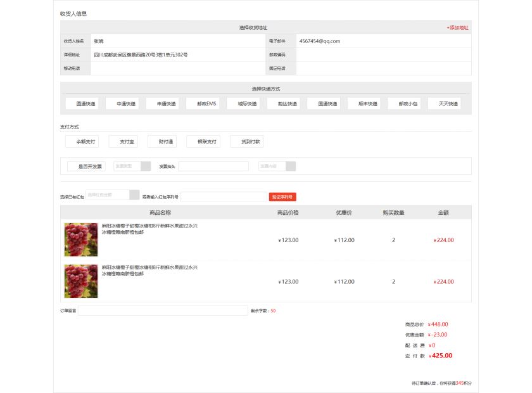Click the 订单留言 message field

pyautogui.click(x=163, y=311)
